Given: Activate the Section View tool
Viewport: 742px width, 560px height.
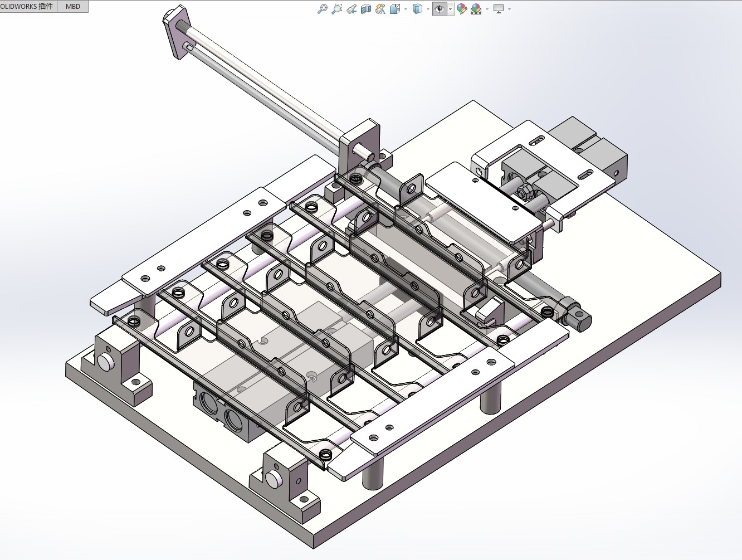Looking at the screenshot, I should pyautogui.click(x=366, y=9).
